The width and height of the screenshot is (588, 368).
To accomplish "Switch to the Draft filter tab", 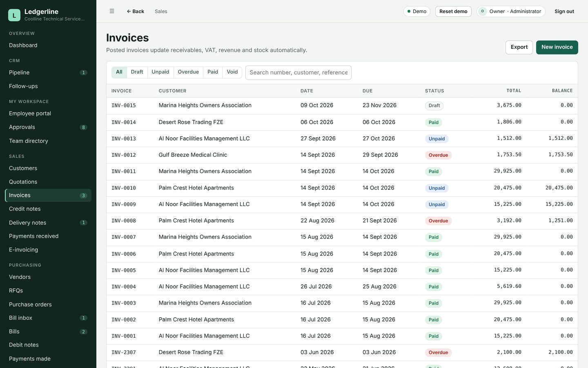I will point(137,72).
